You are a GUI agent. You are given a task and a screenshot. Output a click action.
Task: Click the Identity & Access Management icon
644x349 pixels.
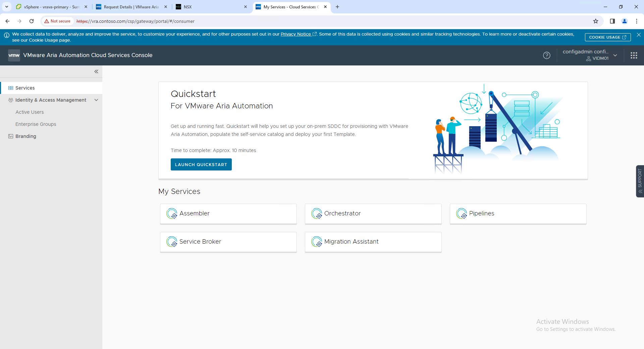pos(11,100)
